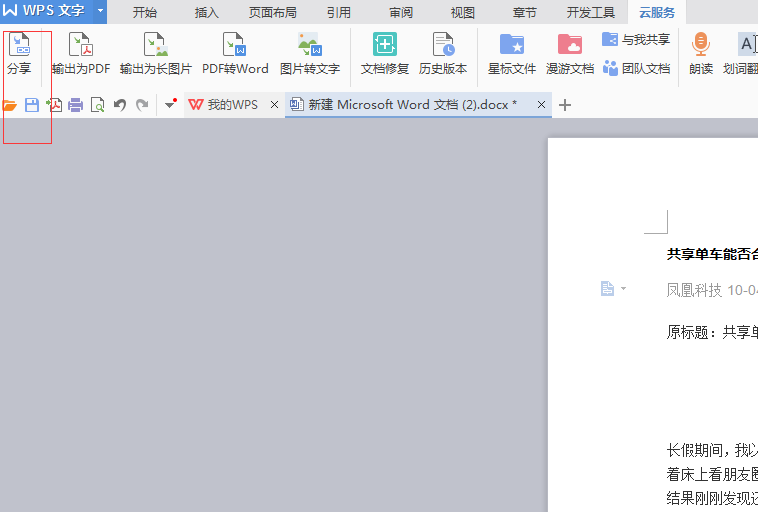
Task: Click the undo arrow
Action: (120, 105)
